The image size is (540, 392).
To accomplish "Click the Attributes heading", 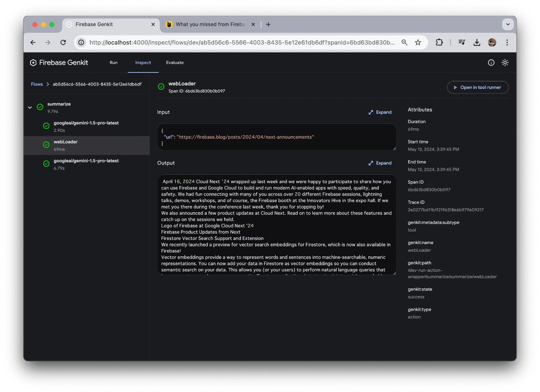I will (420, 110).
